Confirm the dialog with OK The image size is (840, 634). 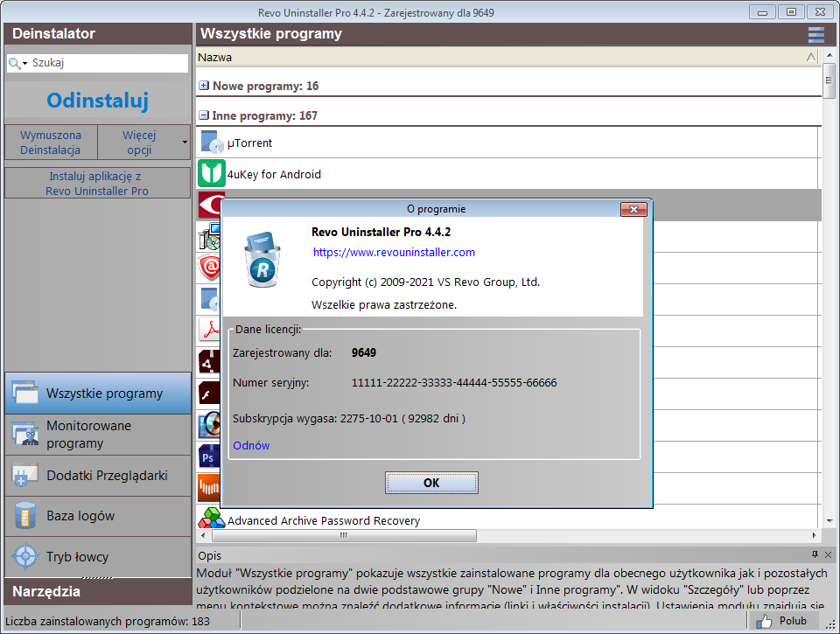tap(431, 483)
